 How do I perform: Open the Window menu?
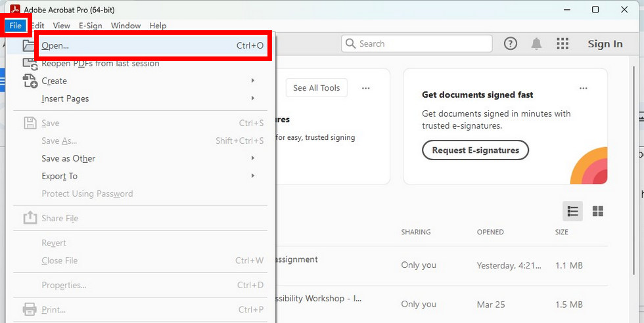[126, 26]
